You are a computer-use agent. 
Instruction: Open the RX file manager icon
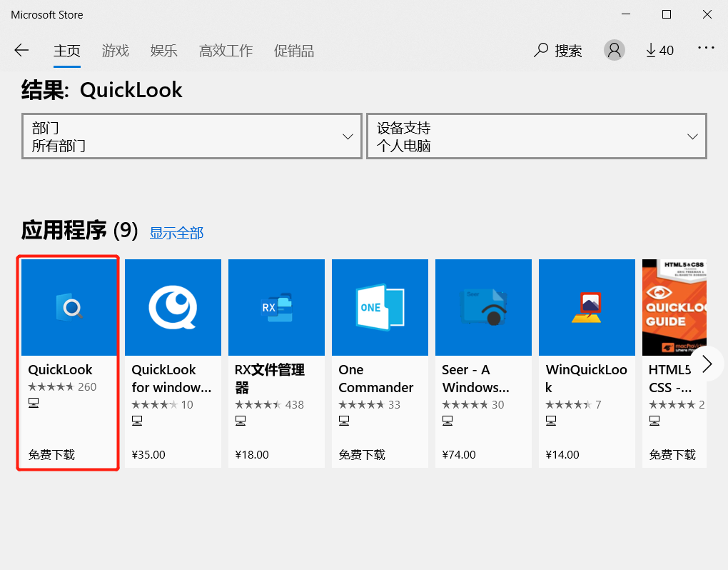(x=276, y=308)
